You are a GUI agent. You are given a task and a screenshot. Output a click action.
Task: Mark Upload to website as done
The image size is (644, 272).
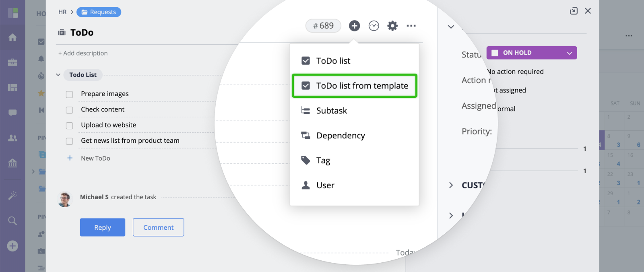pos(70,126)
